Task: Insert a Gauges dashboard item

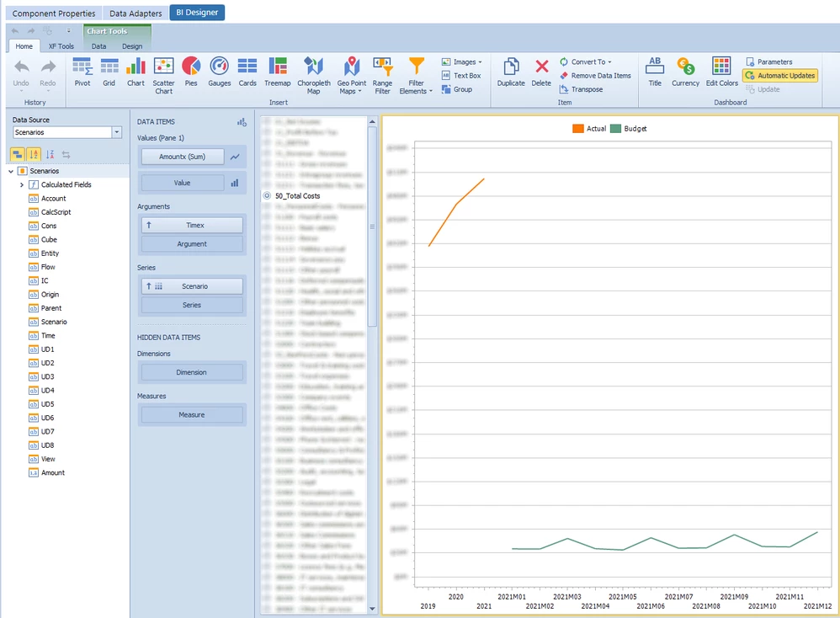Action: point(219,72)
